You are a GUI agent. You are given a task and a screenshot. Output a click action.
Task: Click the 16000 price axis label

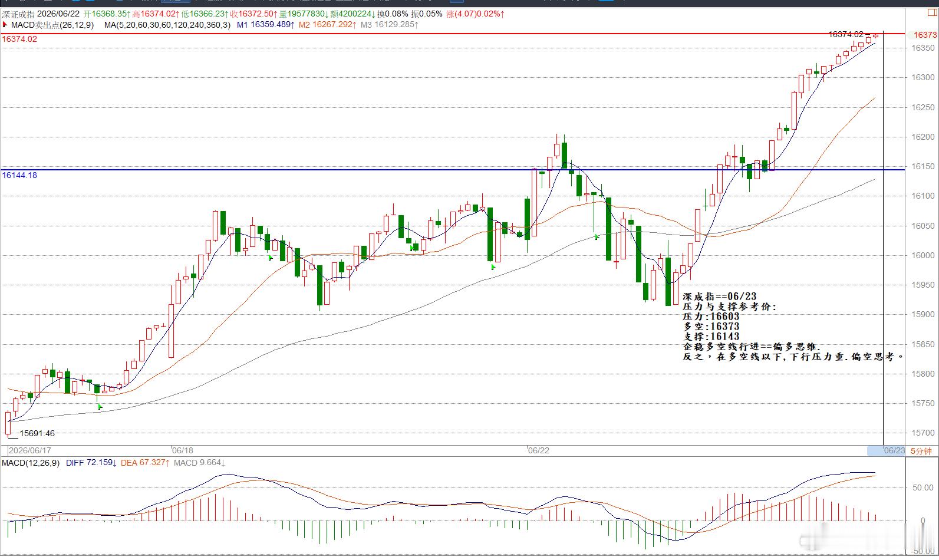[924, 255]
